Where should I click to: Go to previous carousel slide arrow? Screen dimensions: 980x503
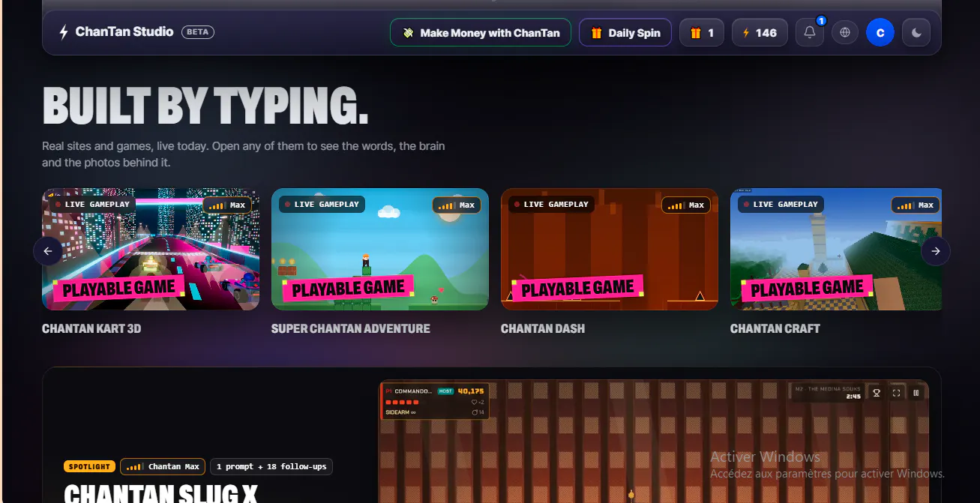coord(48,251)
